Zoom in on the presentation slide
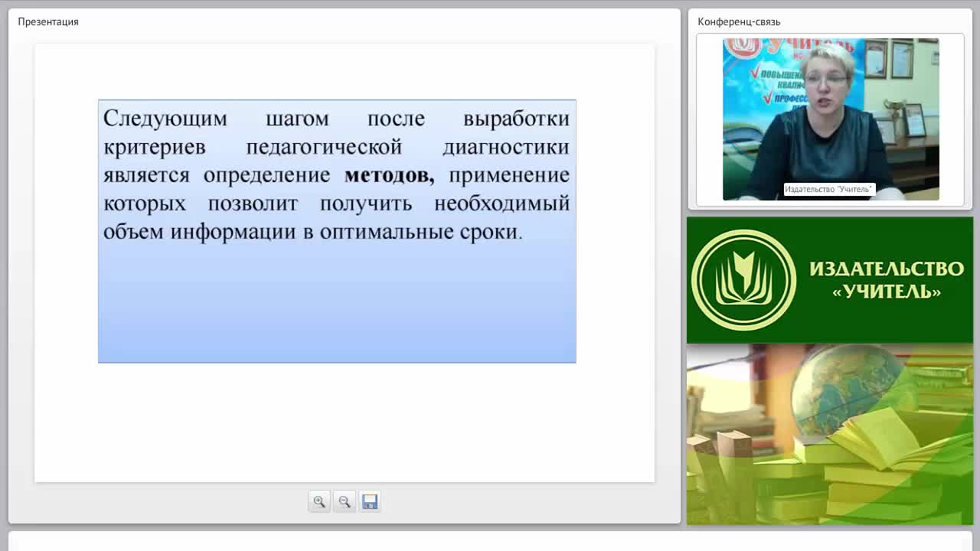Screen dimensions: 980x551 click(x=319, y=502)
